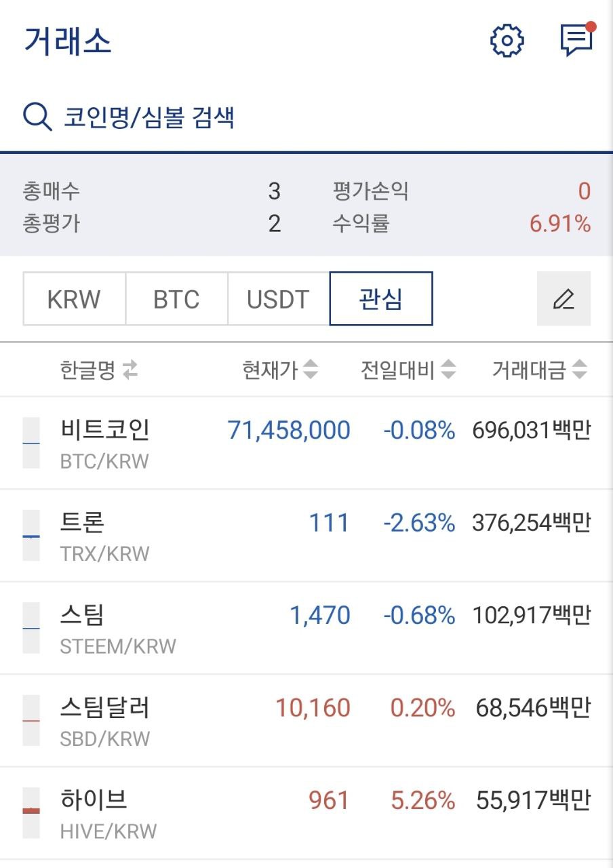
Task: Open the 비트코인 BTC/KRW row
Action: 306,443
